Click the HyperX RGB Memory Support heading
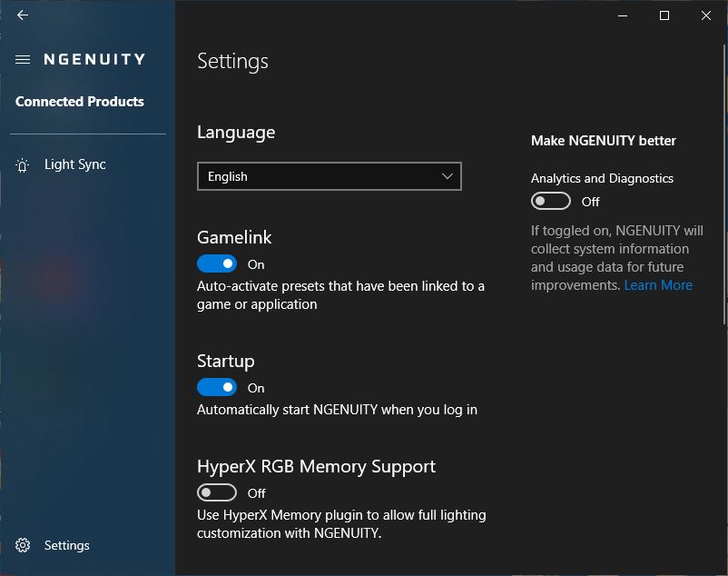This screenshot has width=728, height=576. (x=316, y=467)
